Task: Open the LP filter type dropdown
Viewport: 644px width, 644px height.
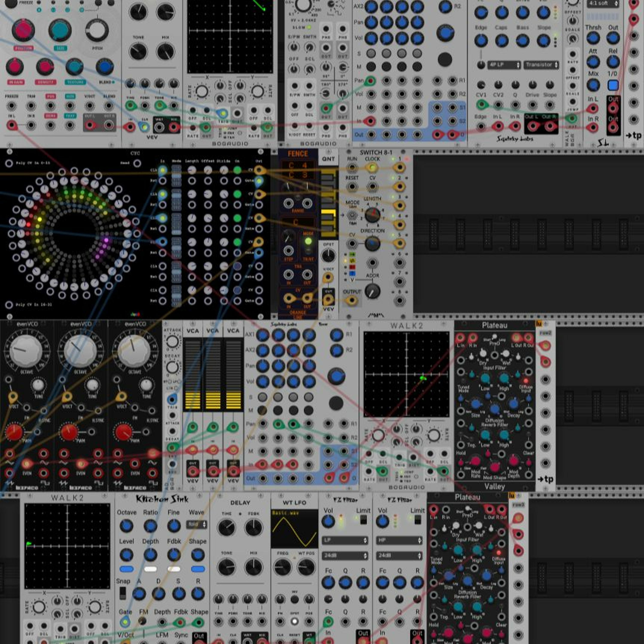Action: [345, 540]
